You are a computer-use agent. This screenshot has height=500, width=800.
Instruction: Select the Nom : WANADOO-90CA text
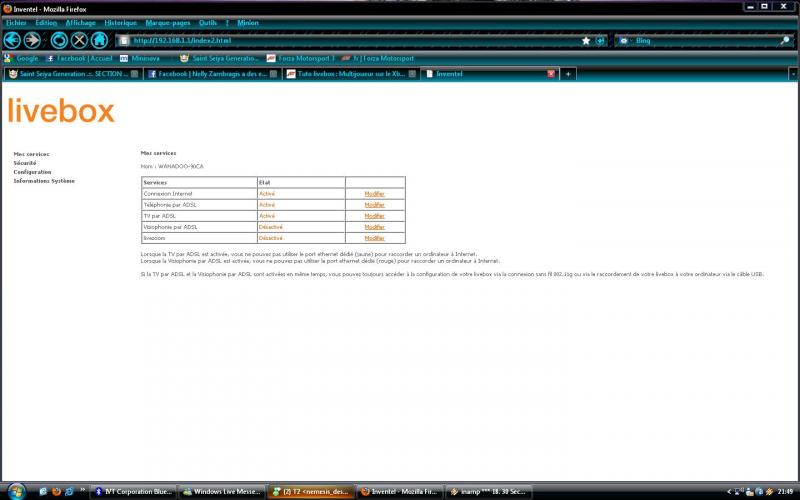coord(172,166)
